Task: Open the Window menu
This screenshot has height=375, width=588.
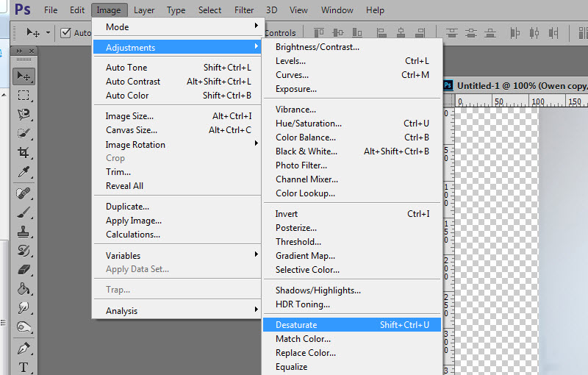Action: (337, 10)
